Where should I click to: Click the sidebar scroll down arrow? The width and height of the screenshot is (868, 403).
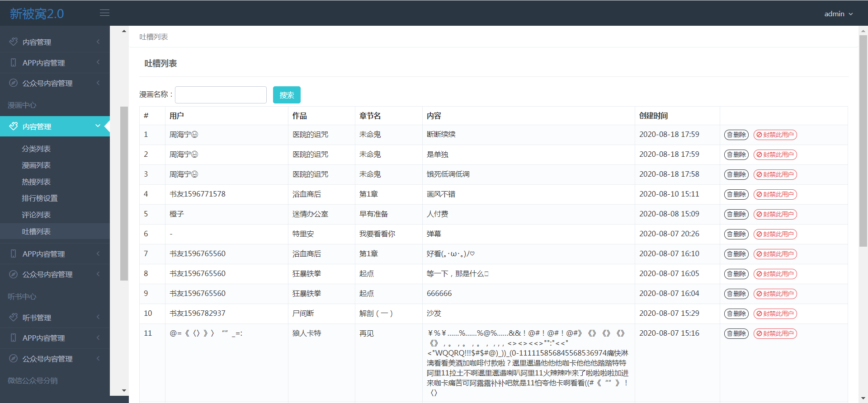(124, 390)
